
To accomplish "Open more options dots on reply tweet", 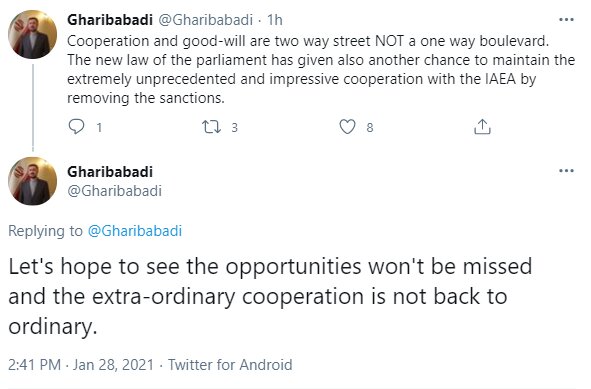I will (566, 171).
